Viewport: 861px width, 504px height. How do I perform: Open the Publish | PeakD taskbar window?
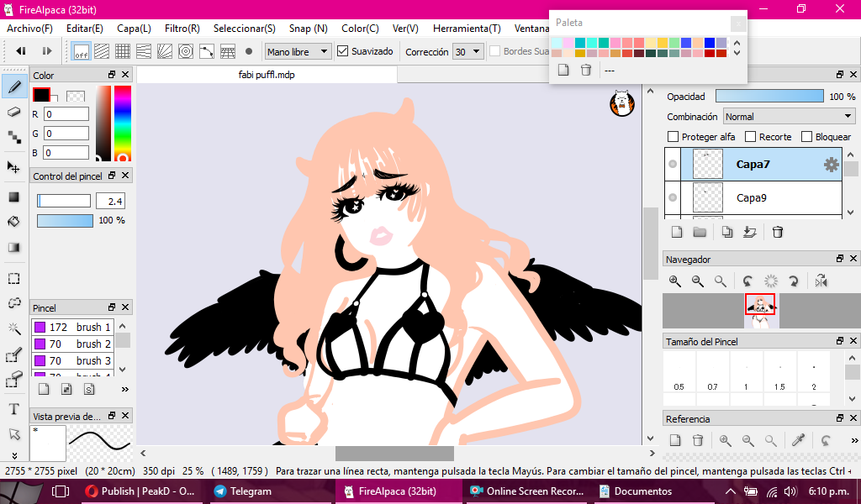pos(140,491)
